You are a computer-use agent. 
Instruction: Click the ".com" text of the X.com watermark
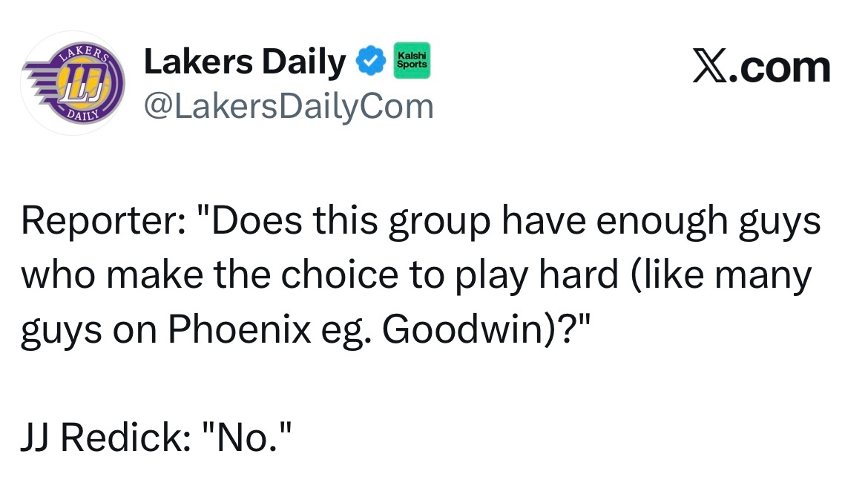click(x=780, y=69)
